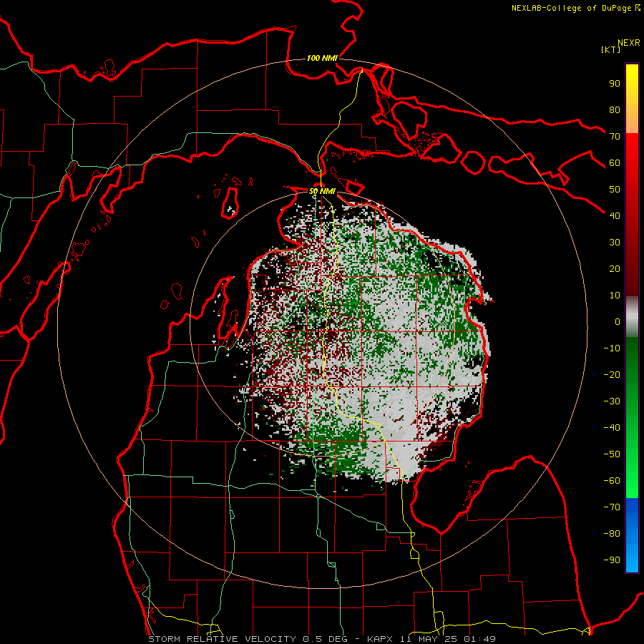Click the 100 NMI range ring label
This screenshot has width=644, height=644.
(322, 59)
